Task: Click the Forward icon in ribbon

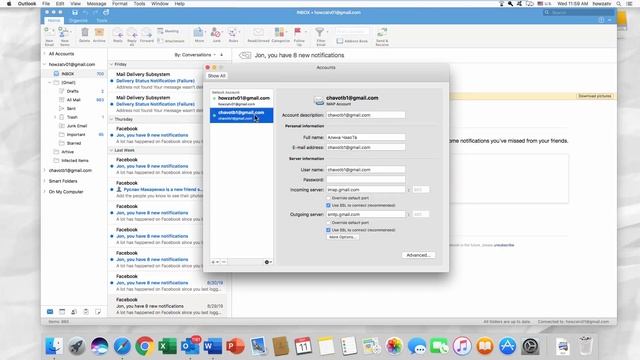Action: click(147, 33)
